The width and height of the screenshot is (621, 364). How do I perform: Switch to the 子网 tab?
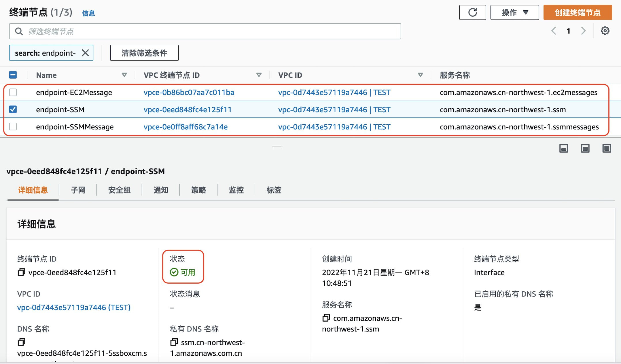point(78,190)
